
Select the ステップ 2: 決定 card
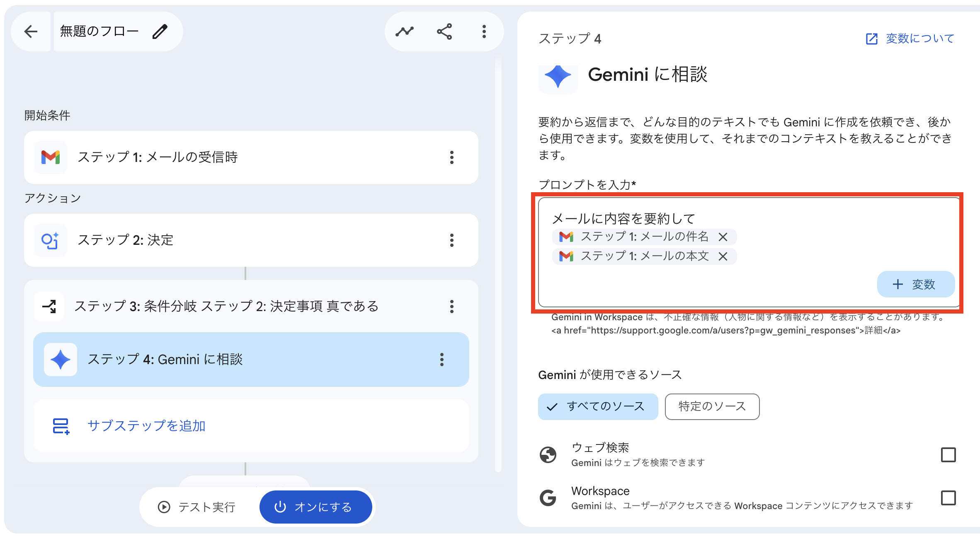tap(251, 240)
